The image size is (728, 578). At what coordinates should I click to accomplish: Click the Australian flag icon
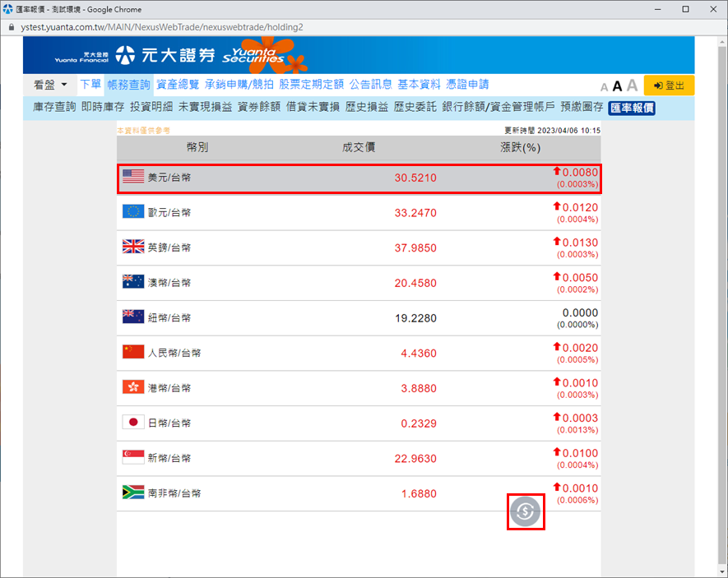(x=133, y=281)
